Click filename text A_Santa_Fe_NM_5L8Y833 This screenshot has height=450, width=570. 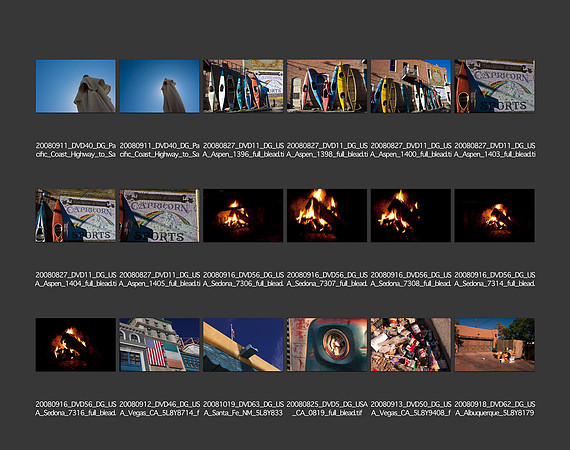click(x=243, y=413)
